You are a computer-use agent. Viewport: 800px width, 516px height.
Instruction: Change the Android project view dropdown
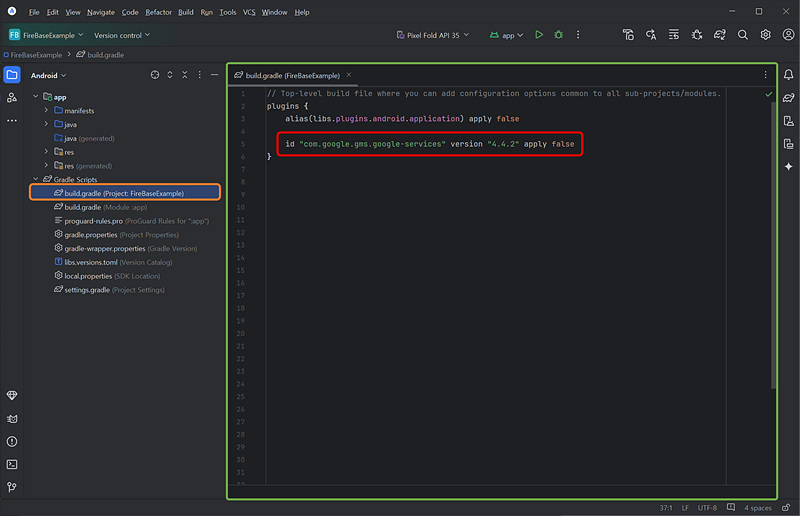48,76
